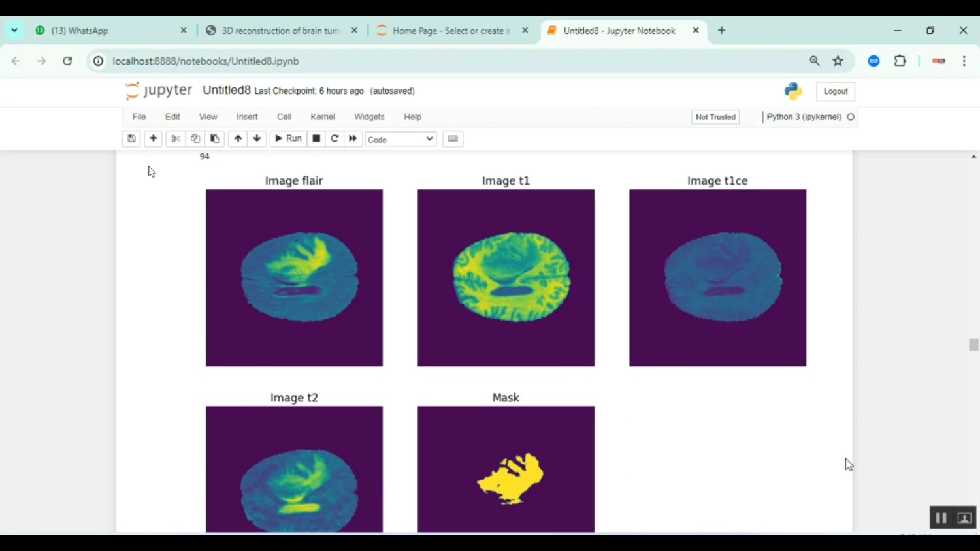Screen dimensions: 980x551
Task: Run the selected cell
Action: (x=287, y=138)
